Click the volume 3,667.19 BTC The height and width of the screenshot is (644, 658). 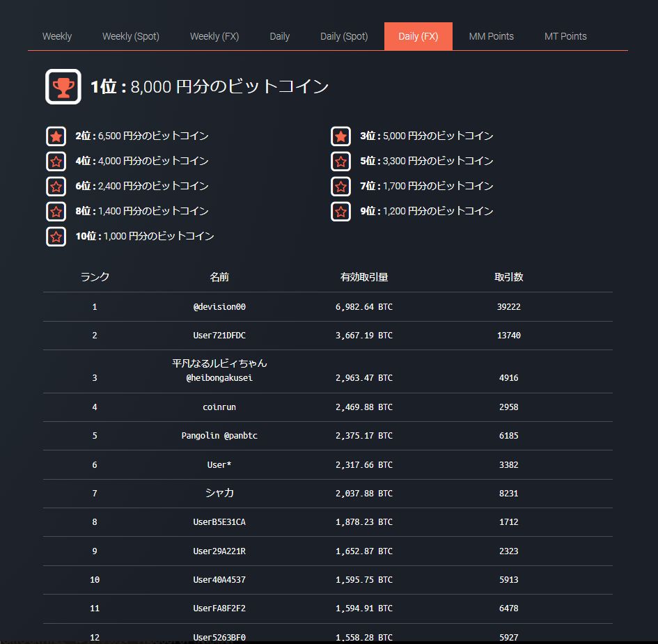[364, 336]
